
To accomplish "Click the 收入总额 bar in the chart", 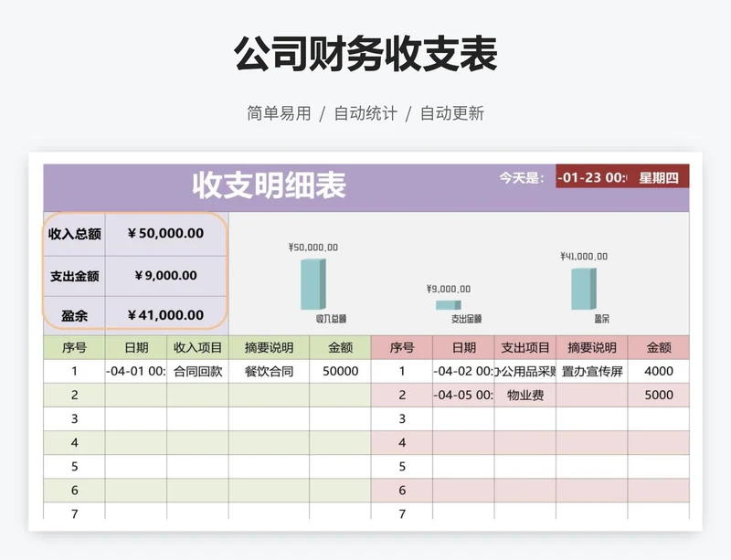I will [x=313, y=284].
